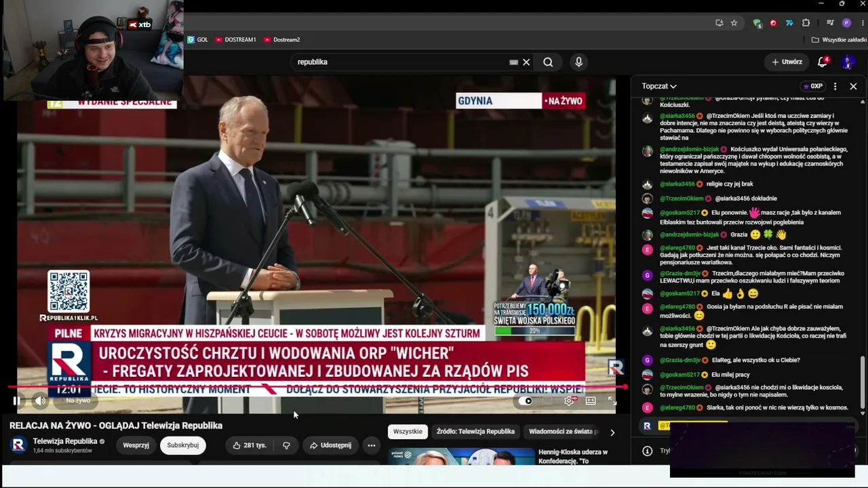Close the live chat panel
The height and width of the screenshot is (488, 868).
coord(853,86)
